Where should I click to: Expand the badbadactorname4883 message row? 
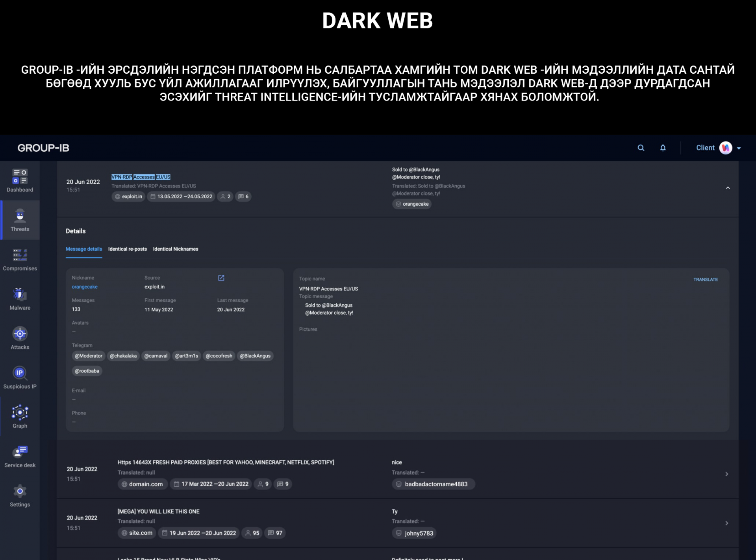tap(727, 474)
